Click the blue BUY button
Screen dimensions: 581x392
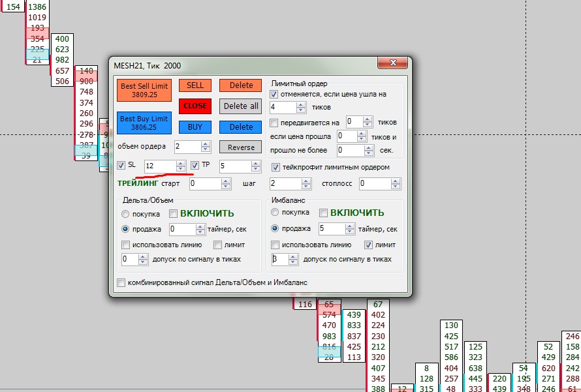[195, 127]
